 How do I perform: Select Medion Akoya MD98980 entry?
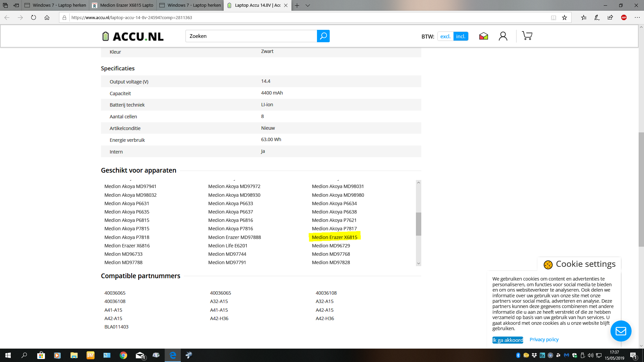point(338,195)
